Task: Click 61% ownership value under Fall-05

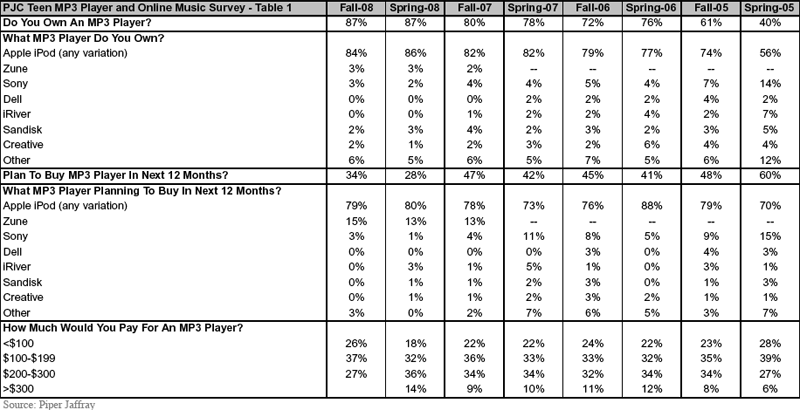Action: 711,23
